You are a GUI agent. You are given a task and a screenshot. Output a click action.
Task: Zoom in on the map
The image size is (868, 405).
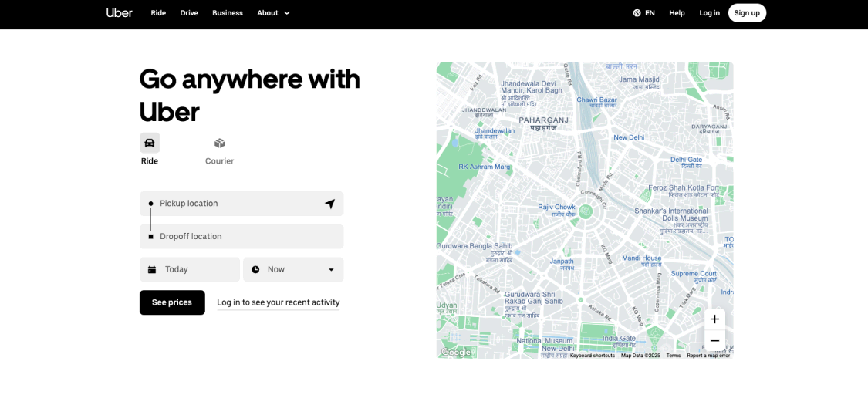point(714,319)
